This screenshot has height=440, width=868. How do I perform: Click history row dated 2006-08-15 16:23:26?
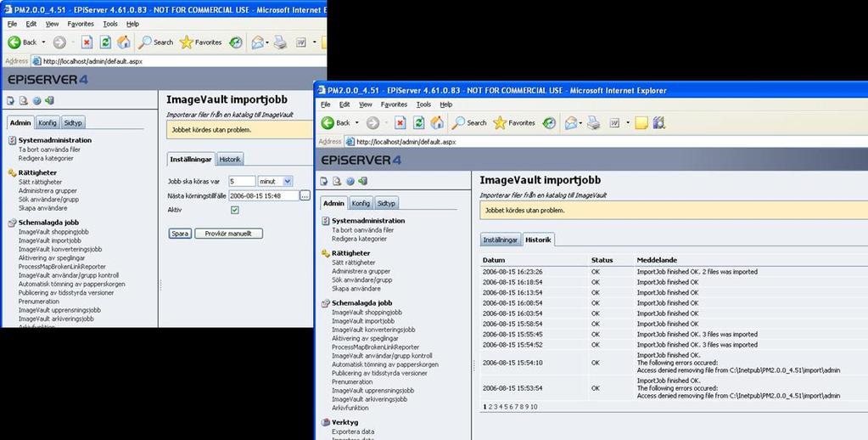(675, 272)
